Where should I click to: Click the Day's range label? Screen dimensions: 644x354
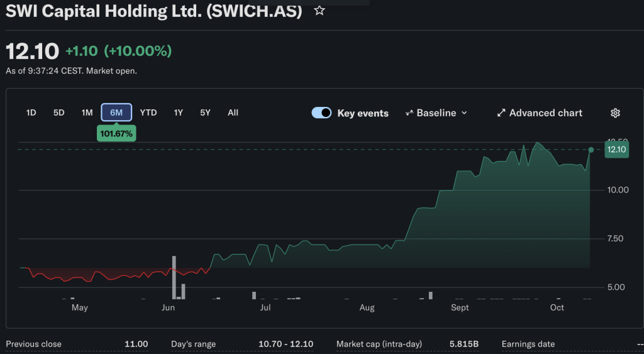pos(194,344)
